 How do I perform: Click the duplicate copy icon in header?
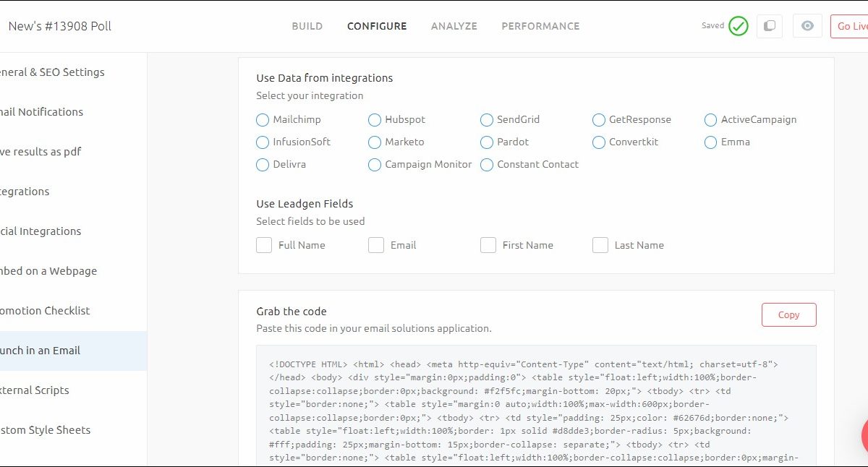[x=770, y=26]
